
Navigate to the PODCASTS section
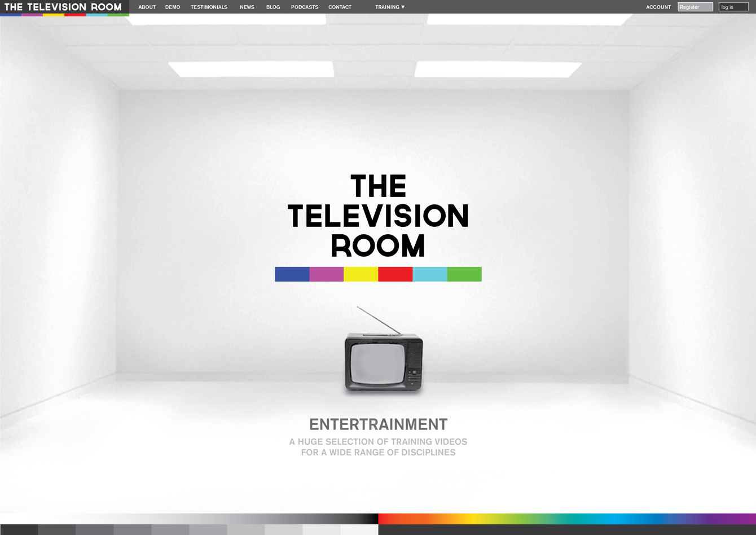coord(305,7)
